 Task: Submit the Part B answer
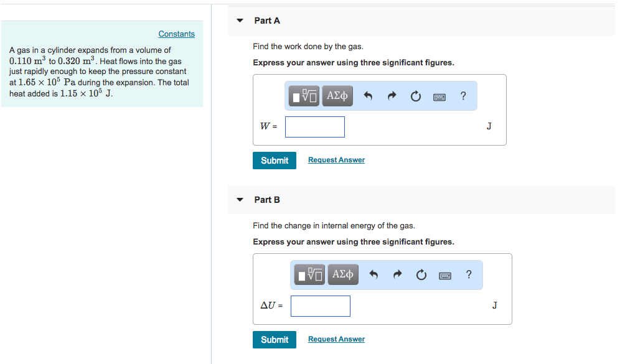pyautogui.click(x=274, y=339)
